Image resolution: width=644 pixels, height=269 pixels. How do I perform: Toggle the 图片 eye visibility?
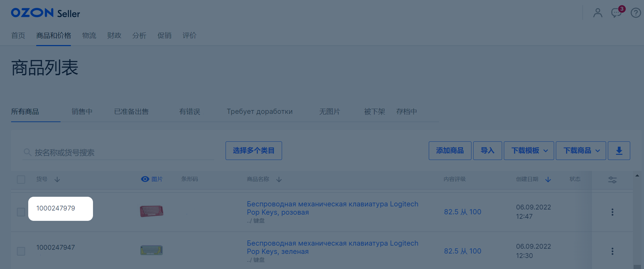tap(145, 179)
